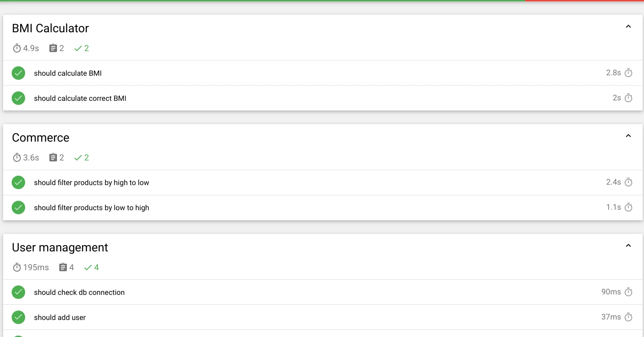Open the should calculate correct BMI test
This screenshot has width=644, height=337.
click(80, 98)
